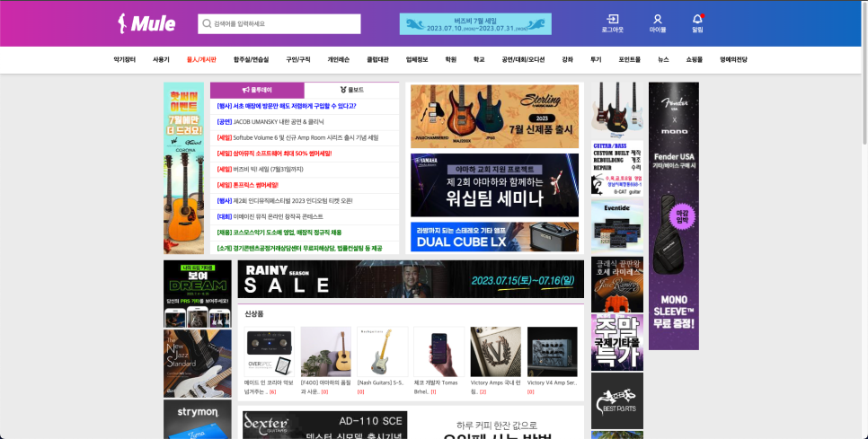This screenshot has height=439, width=868.
Task: Open Fender USA x mono tall banner
Action: (x=674, y=216)
